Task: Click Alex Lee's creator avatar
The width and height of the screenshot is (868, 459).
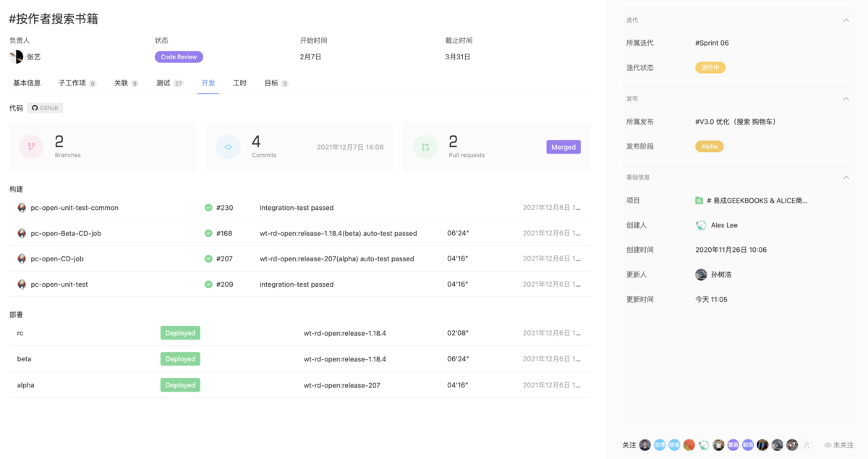Action: [700, 225]
